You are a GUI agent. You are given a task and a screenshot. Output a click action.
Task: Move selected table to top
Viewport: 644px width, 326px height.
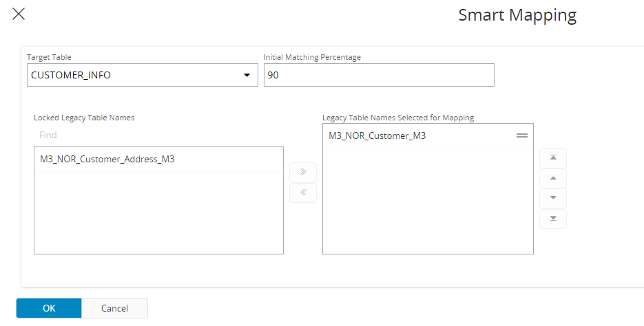[x=552, y=158]
